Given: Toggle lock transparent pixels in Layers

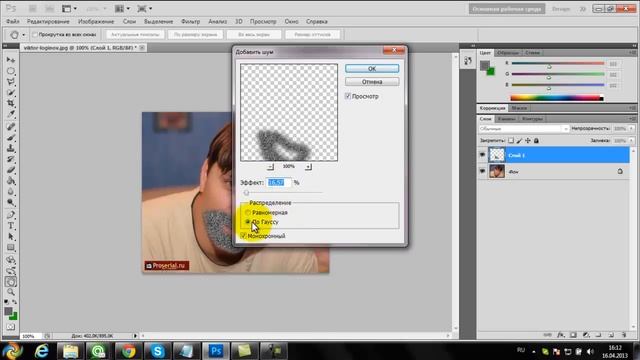Looking at the screenshot, I should (x=511, y=140).
